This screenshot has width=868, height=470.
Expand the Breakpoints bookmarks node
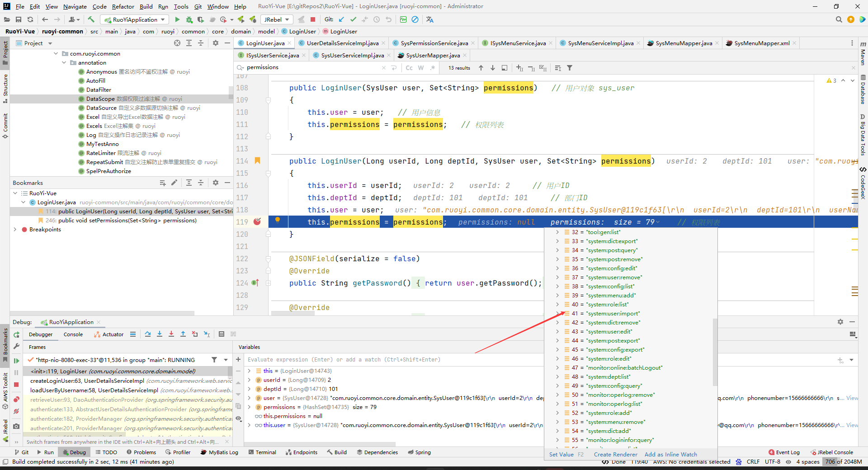15,230
